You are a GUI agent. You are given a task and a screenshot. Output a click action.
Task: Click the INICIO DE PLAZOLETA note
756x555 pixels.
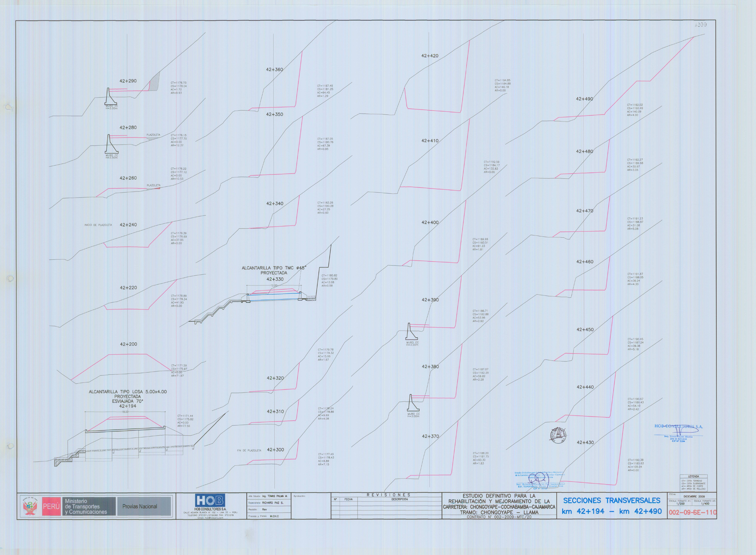click(x=98, y=225)
